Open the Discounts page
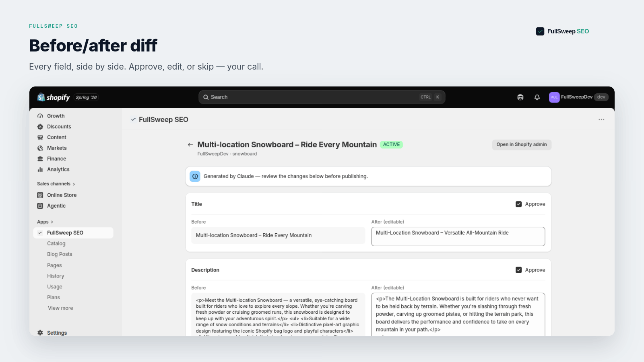The width and height of the screenshot is (644, 362). pos(59,127)
